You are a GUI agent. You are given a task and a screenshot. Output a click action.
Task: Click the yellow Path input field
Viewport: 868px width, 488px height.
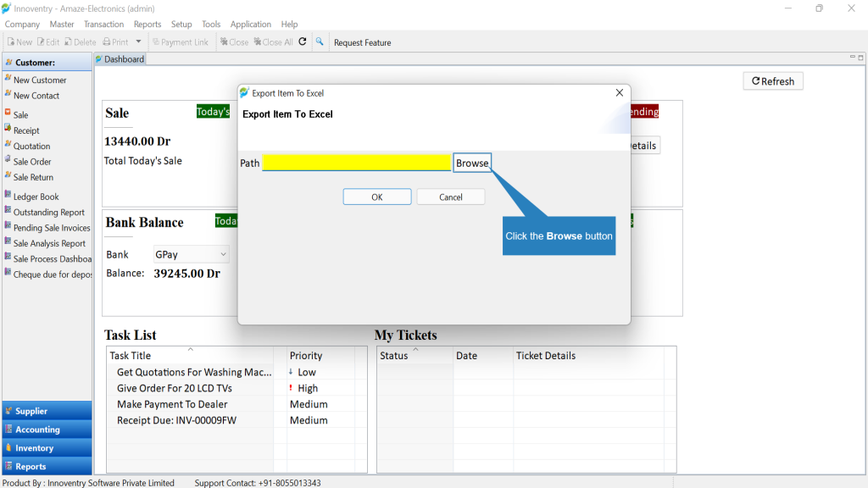[x=357, y=163]
